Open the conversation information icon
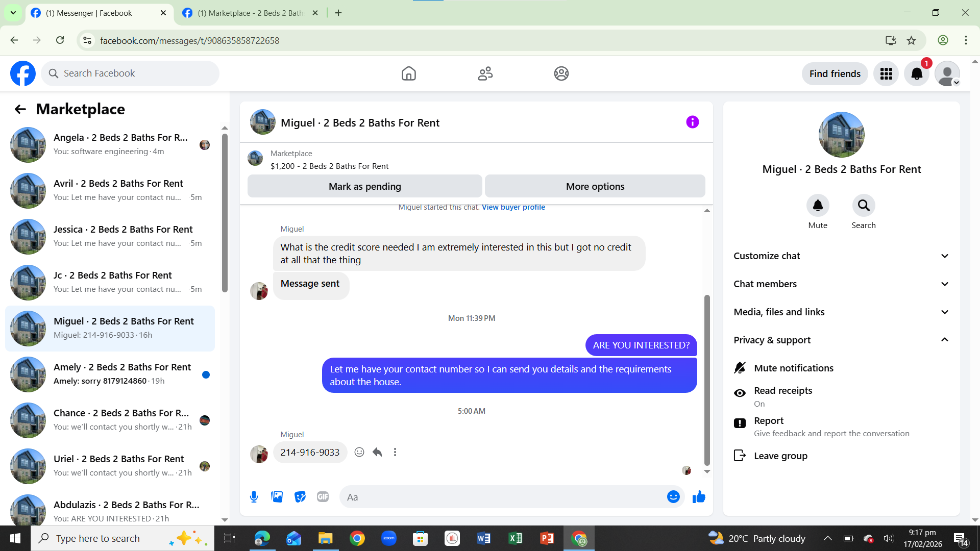This screenshot has width=980, height=551. 692,122
